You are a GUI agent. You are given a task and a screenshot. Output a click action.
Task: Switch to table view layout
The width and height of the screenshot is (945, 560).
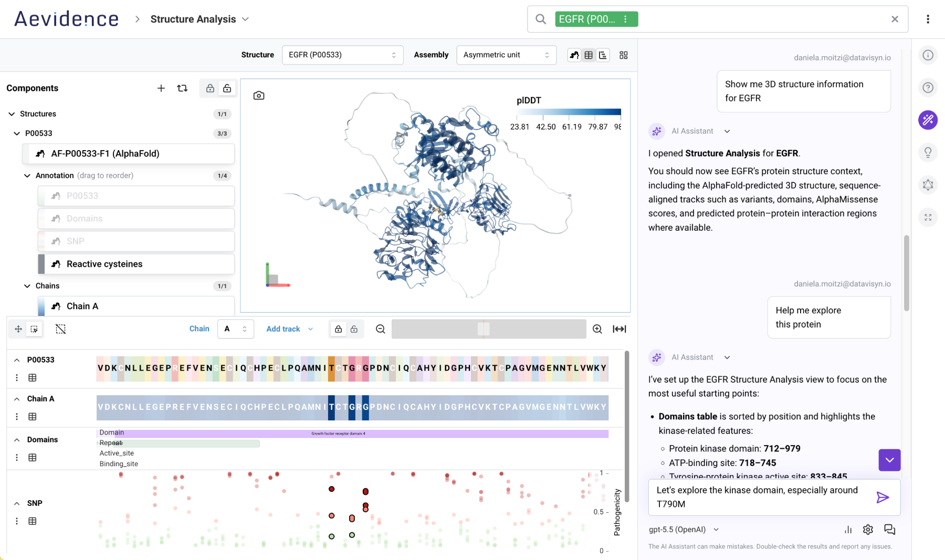click(x=589, y=55)
